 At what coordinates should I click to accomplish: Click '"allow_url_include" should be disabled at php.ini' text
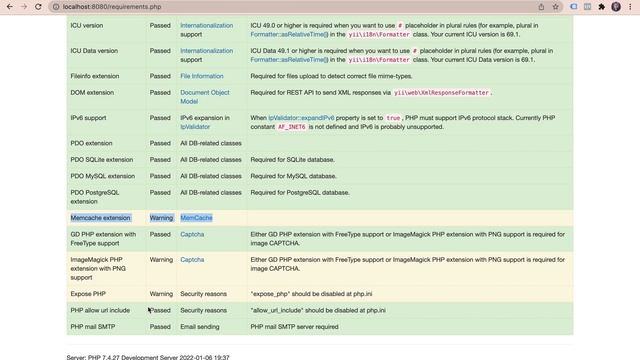pyautogui.click(x=318, y=310)
